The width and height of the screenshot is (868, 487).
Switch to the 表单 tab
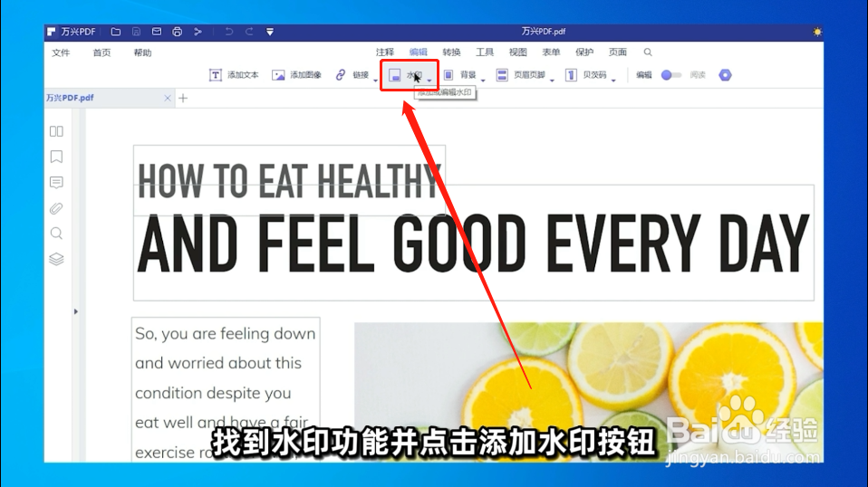point(551,52)
